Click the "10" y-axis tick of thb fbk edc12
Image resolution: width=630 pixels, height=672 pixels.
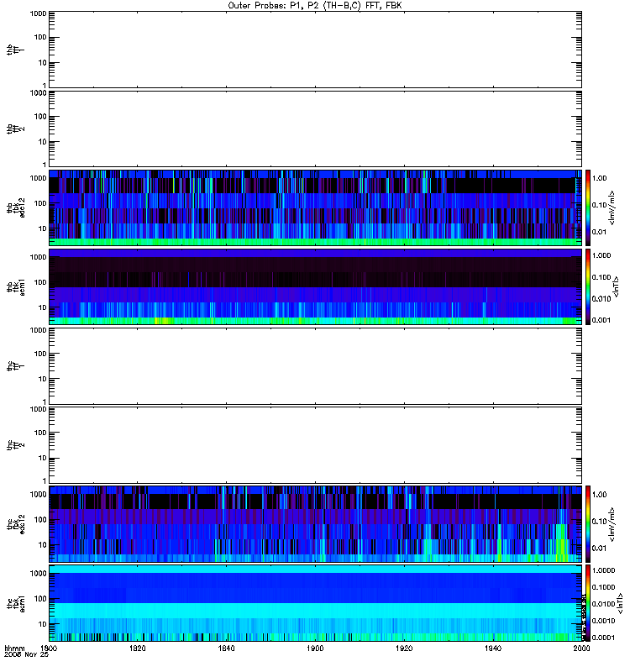(43, 228)
